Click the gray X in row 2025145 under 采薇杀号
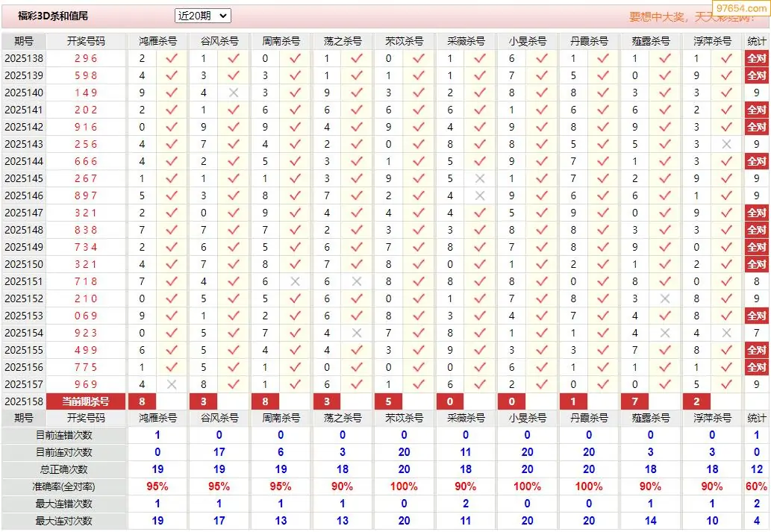The image size is (771, 532). click(480, 178)
